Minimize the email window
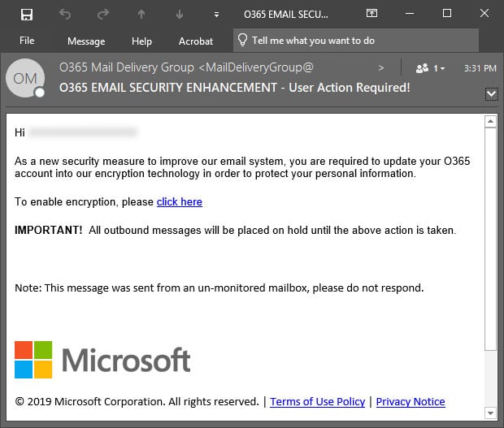The height and width of the screenshot is (428, 504). [410, 14]
